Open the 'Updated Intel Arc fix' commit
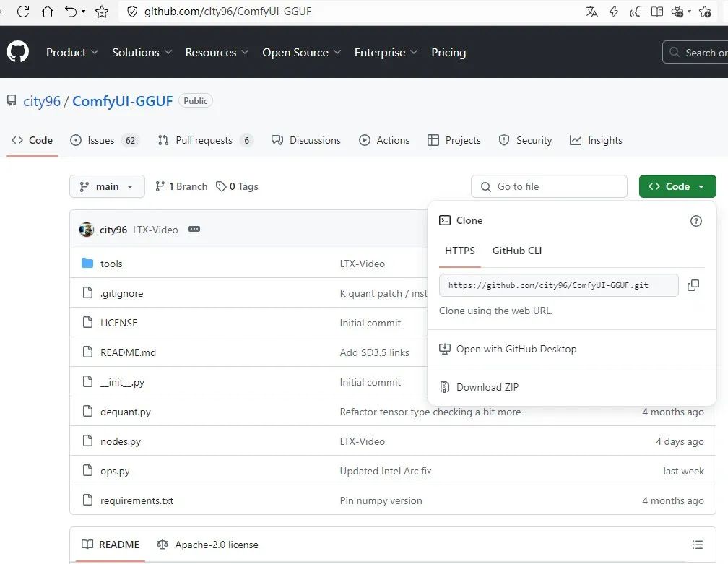 [x=386, y=471]
